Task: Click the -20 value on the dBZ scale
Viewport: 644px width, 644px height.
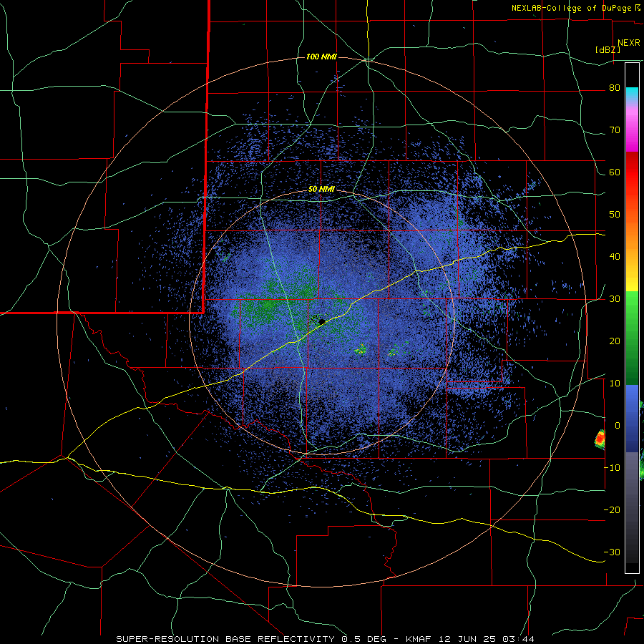Action: point(612,509)
